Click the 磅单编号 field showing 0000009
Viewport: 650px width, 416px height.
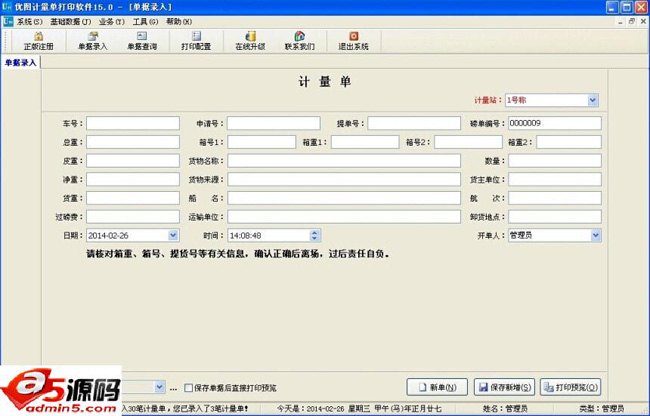coord(555,123)
